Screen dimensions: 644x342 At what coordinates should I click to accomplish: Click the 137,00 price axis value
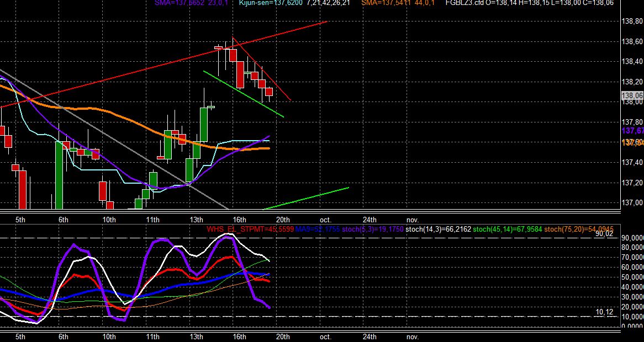point(632,202)
